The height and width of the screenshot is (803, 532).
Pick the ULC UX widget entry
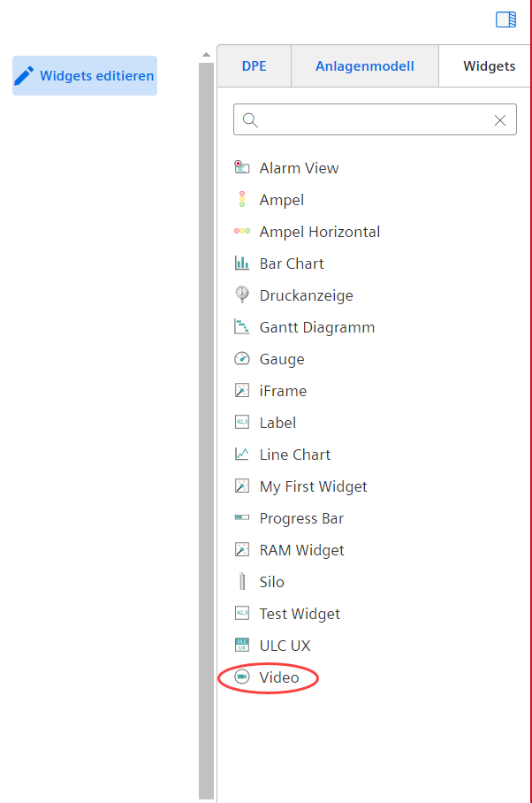point(285,646)
